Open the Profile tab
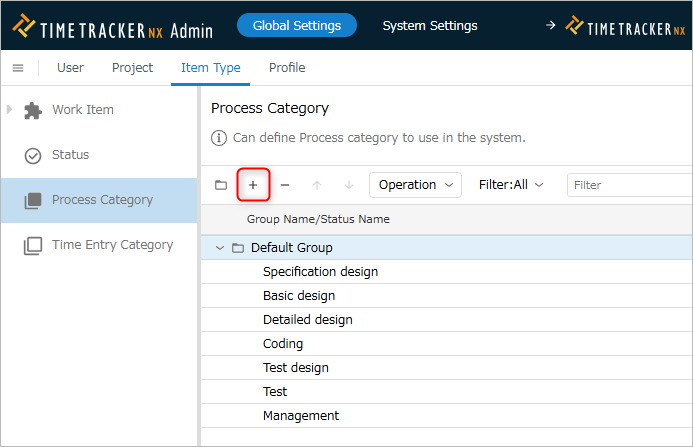 point(287,68)
